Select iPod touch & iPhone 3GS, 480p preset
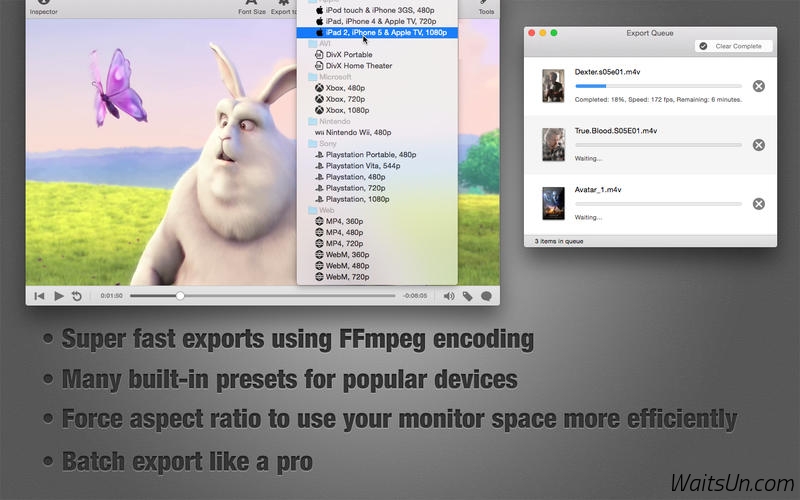 tap(377, 10)
